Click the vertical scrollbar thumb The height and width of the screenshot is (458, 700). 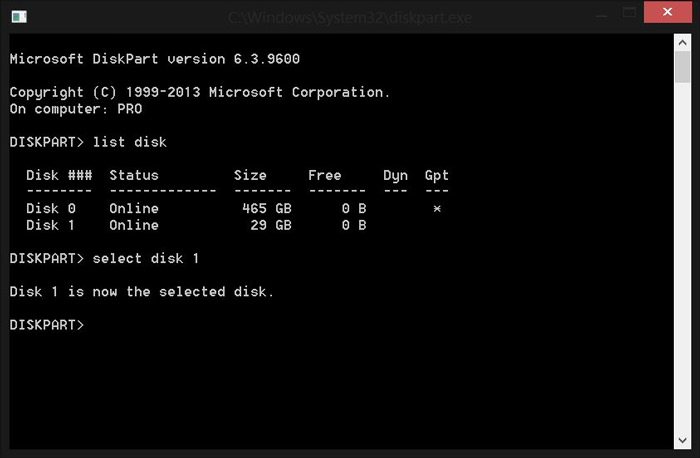[682, 68]
